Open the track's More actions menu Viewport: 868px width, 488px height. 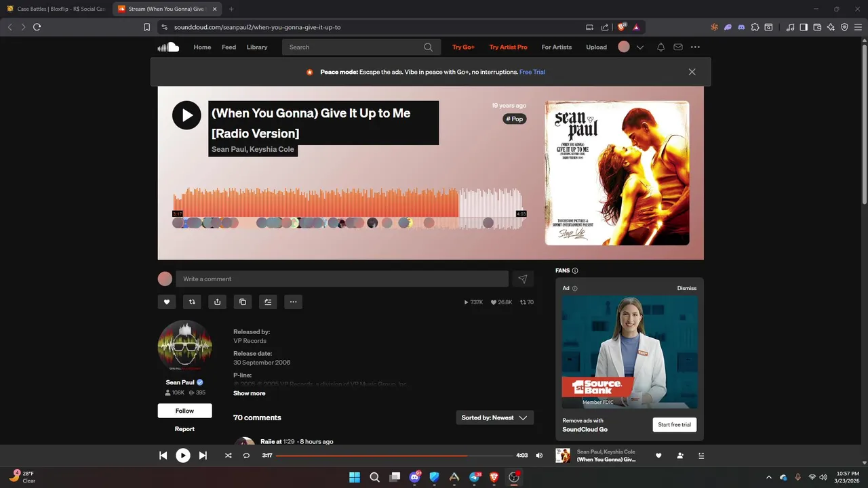point(293,302)
